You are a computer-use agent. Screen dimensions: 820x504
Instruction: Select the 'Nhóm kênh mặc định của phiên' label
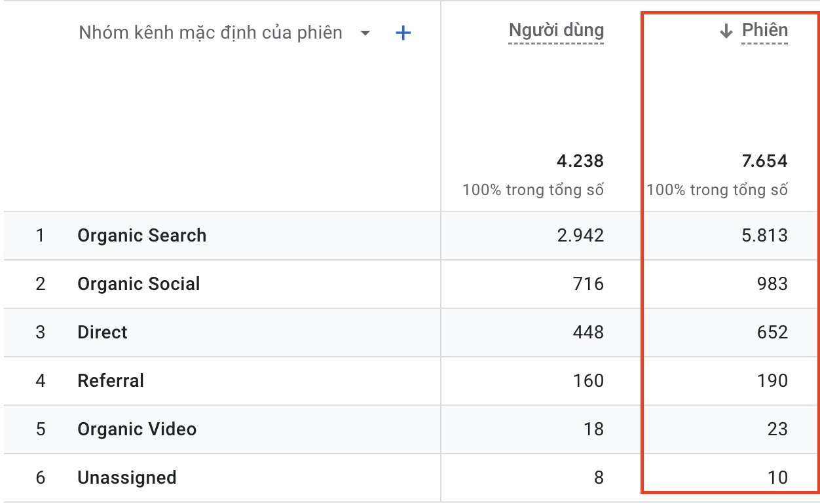210,33
